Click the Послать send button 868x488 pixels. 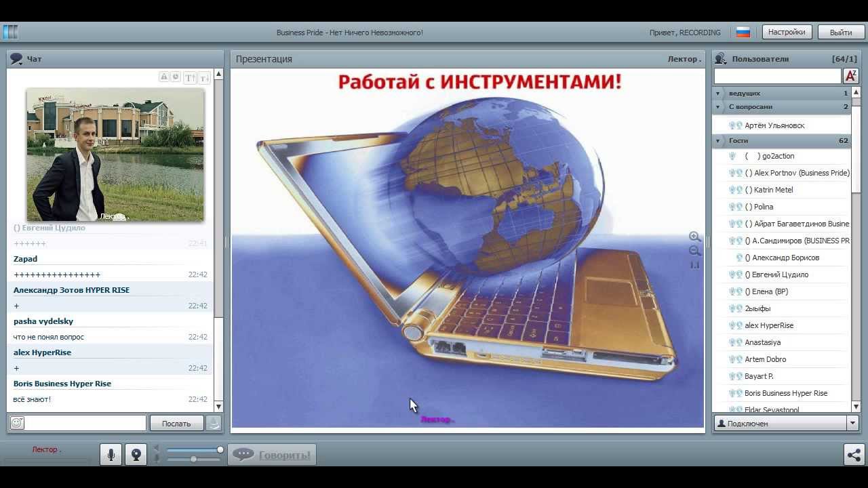pos(176,423)
